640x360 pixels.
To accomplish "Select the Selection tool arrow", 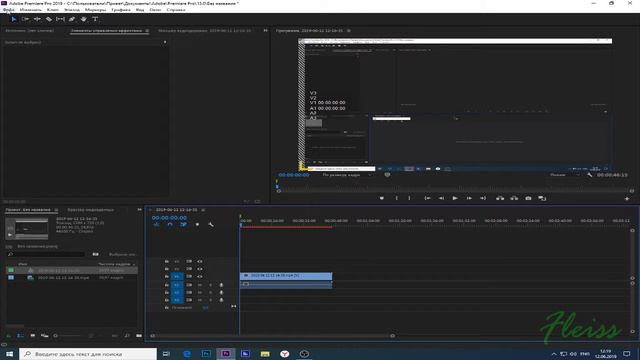I will tap(13, 19).
